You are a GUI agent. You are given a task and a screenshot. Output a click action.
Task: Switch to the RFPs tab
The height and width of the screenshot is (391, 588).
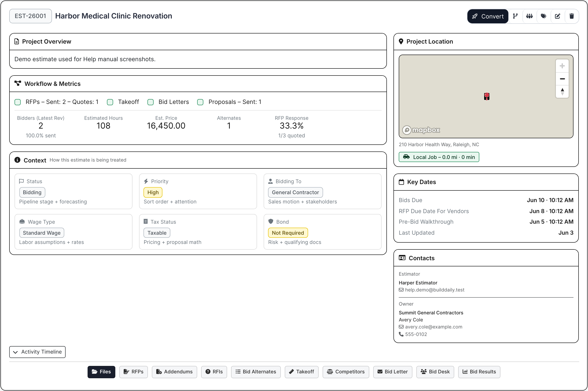point(133,372)
